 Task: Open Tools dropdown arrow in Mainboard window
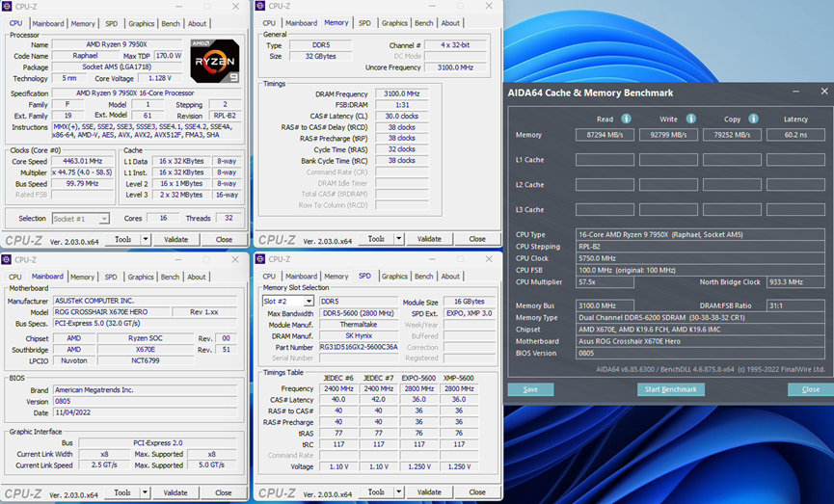click(145, 492)
